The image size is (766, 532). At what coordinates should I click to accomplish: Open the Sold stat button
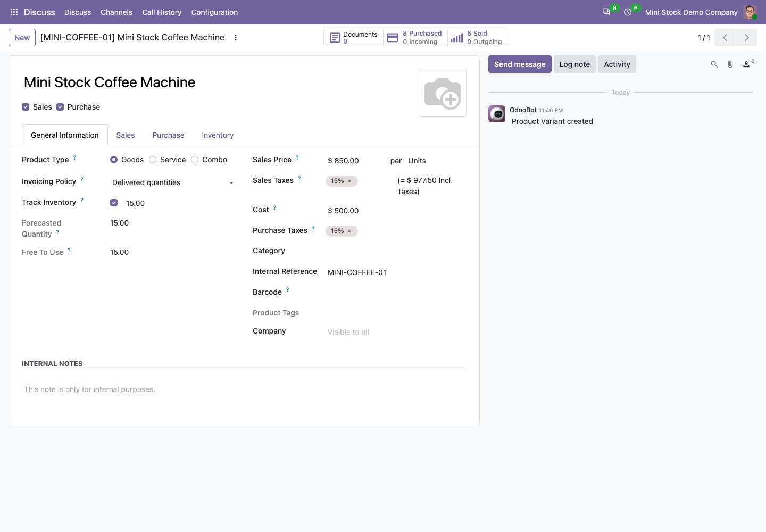click(x=477, y=38)
